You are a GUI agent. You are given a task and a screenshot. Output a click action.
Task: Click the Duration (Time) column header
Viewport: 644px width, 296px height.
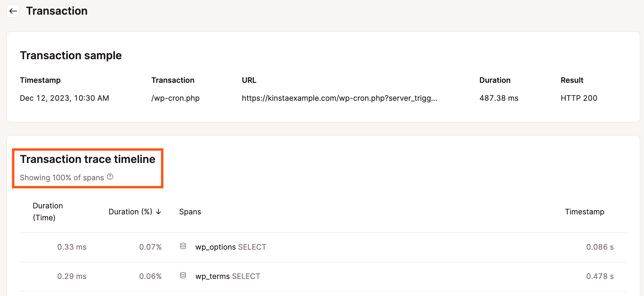tap(48, 212)
